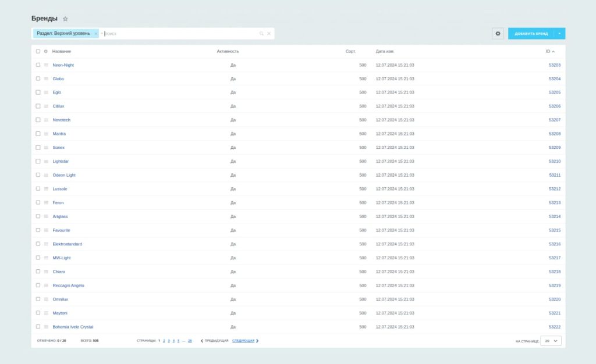Click the Добавить бренд button

click(531, 33)
